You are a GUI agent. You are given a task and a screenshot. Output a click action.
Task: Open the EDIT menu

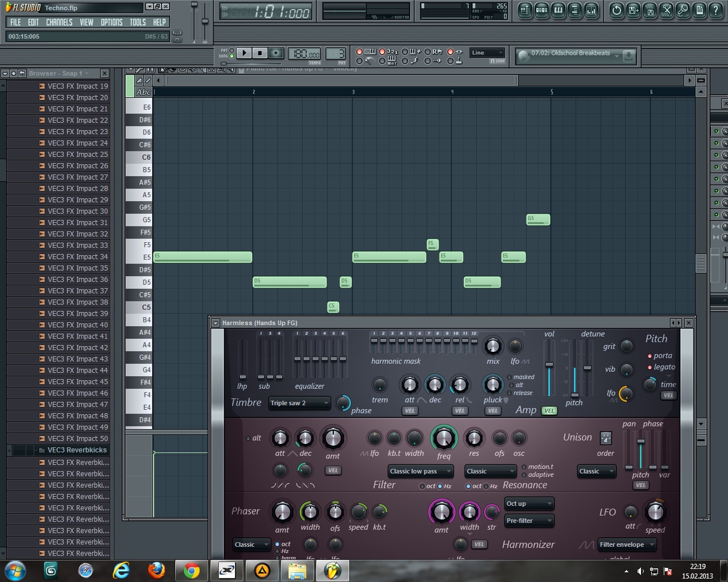click(34, 22)
